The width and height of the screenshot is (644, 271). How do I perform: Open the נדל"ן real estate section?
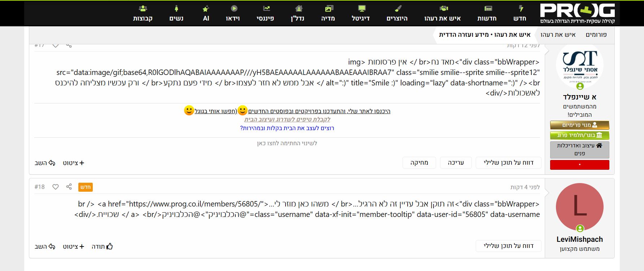click(x=298, y=13)
